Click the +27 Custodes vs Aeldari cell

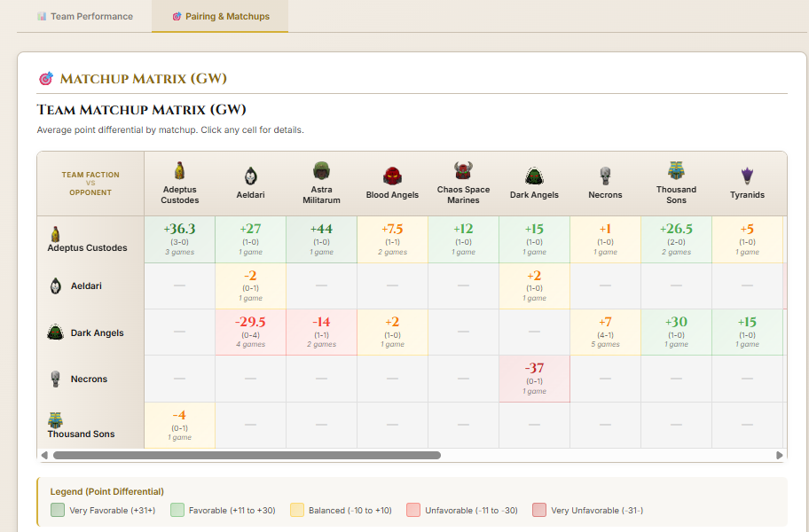coord(250,239)
